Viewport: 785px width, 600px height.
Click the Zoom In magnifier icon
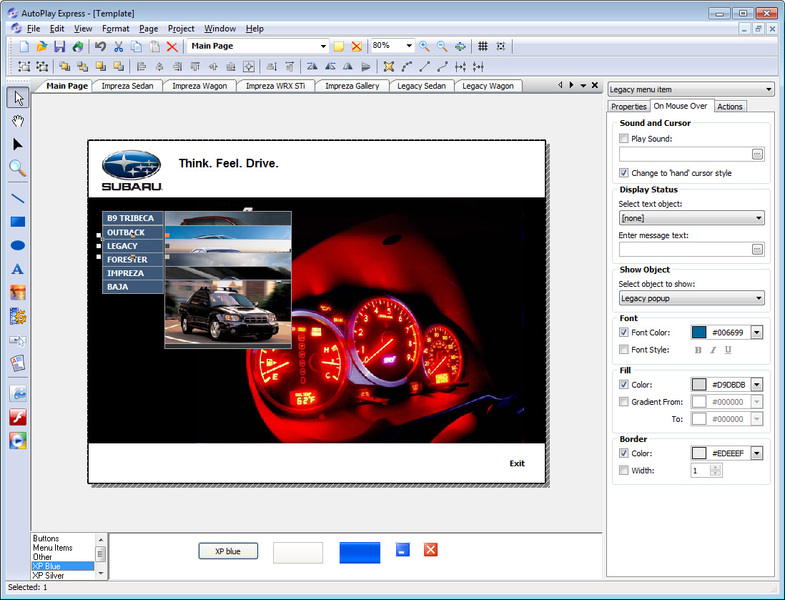(425, 47)
